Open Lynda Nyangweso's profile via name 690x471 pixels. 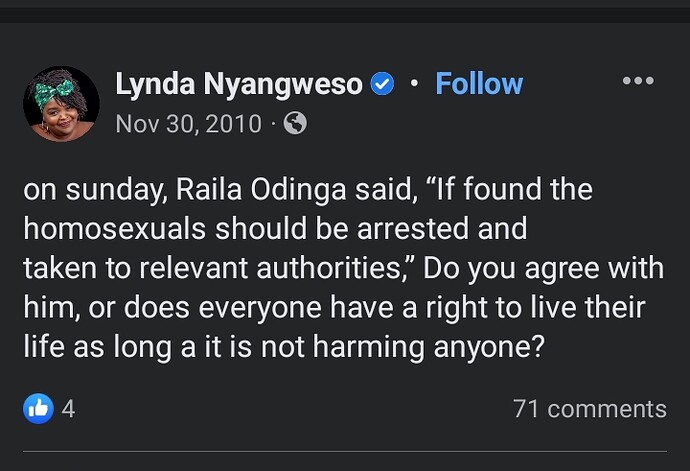(238, 84)
